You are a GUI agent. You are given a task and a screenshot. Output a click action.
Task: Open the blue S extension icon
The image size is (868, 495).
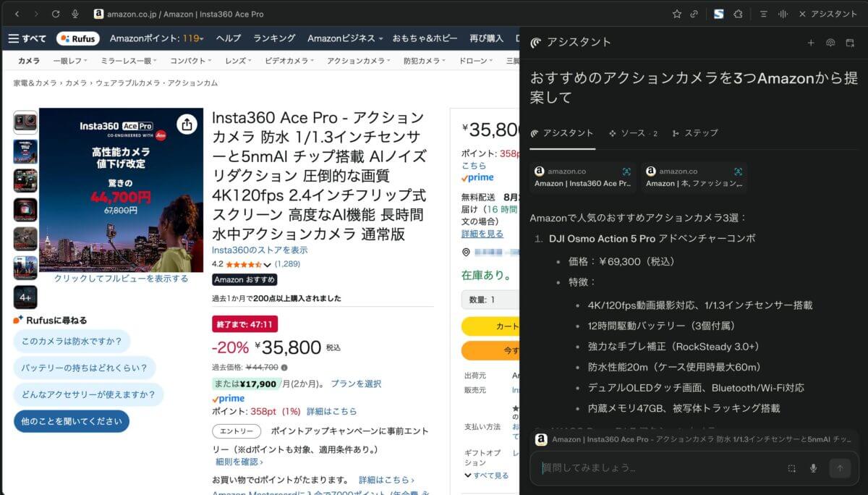[x=718, y=14]
